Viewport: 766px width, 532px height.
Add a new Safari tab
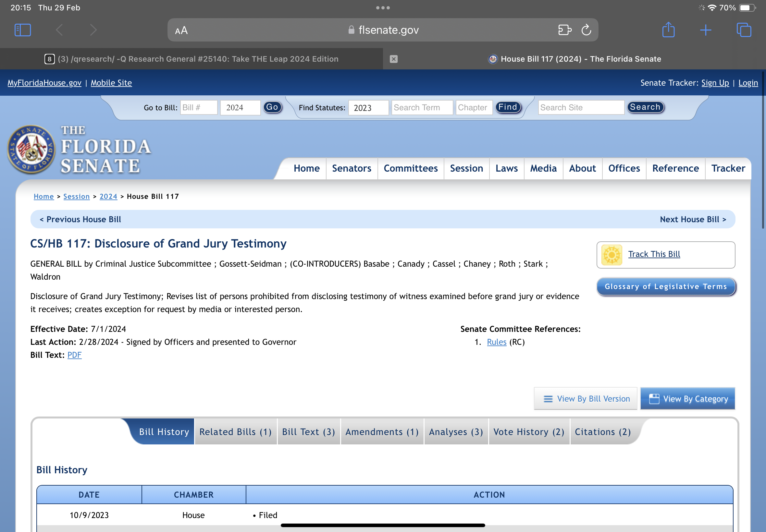pyautogui.click(x=706, y=30)
